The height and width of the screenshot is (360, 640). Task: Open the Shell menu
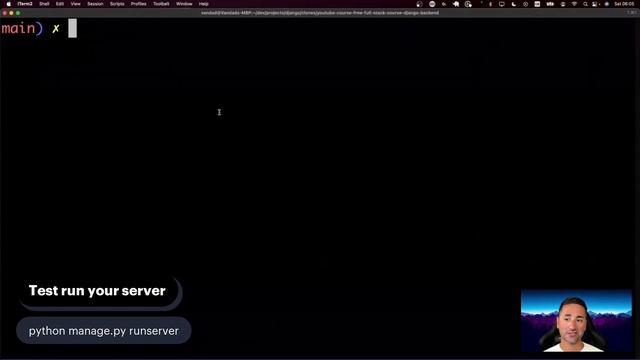tap(44, 4)
